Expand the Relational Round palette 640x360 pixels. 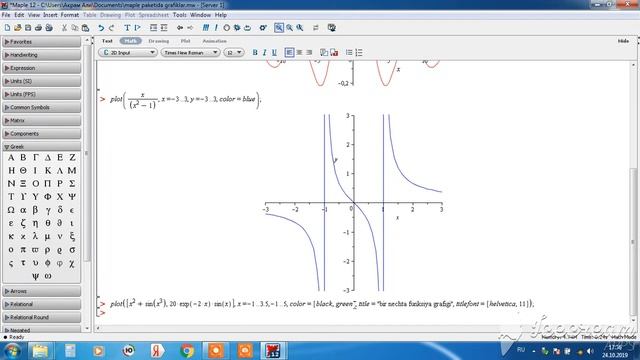[42, 318]
